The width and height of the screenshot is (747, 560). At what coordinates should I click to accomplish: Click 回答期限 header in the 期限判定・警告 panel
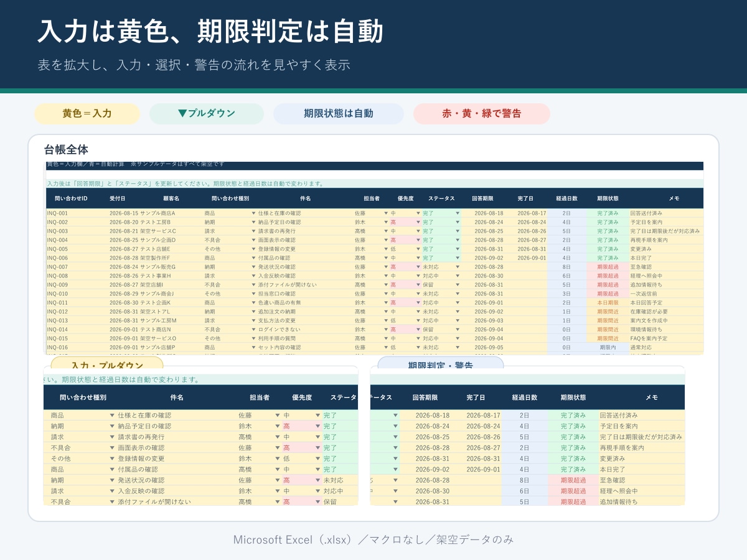425,397
